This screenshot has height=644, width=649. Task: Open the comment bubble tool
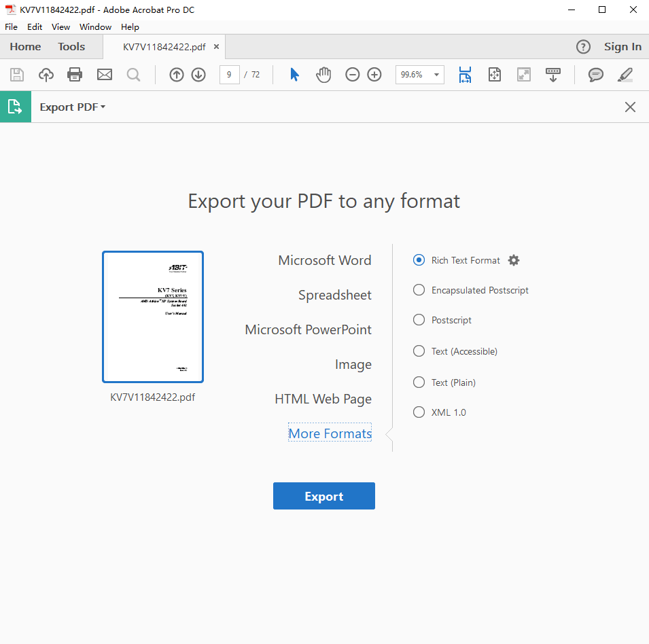[x=596, y=75]
